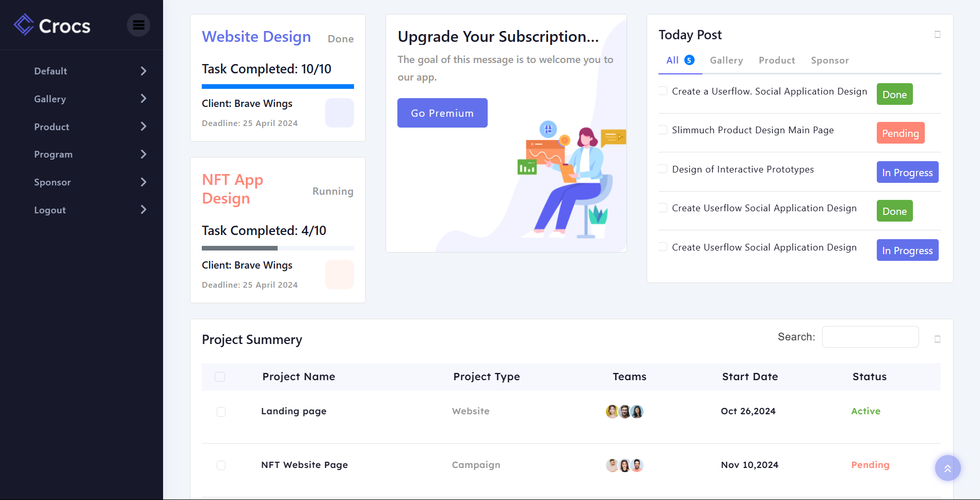Viewport: 980px width, 500px height.
Task: Click the NFT App Design progress bar
Action: (278, 248)
